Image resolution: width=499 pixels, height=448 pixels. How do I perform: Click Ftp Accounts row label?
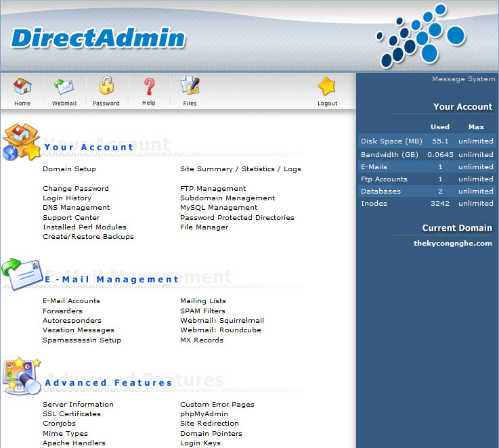(384, 179)
